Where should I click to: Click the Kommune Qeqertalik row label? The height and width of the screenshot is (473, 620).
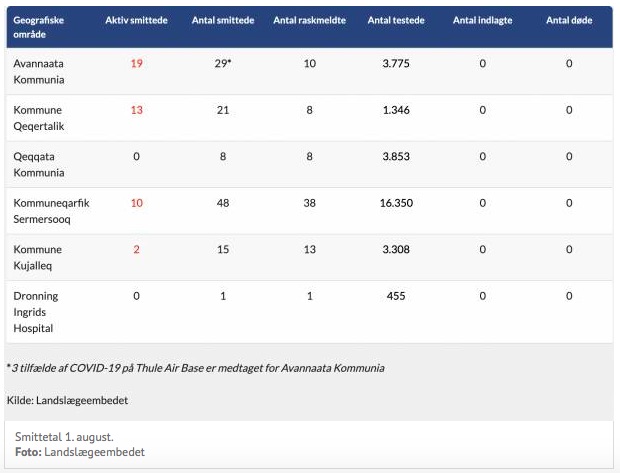click(39, 117)
